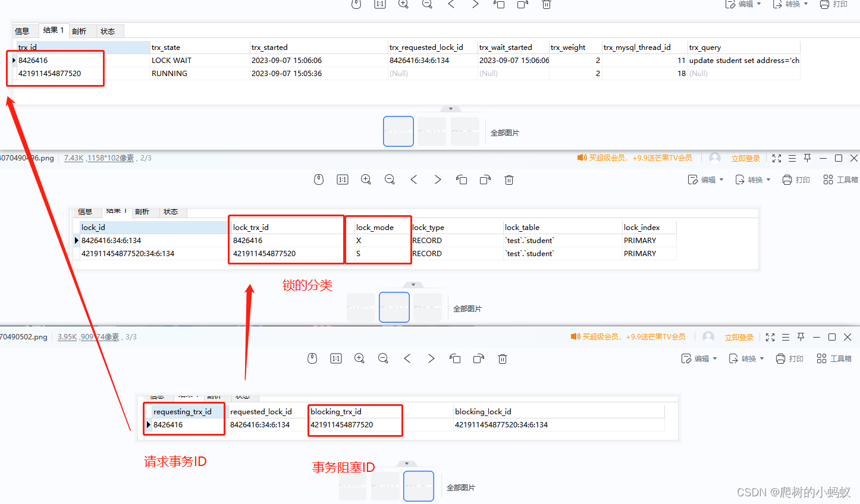860x504 pixels.
Task: Delete the image in 3/3 viewer
Action: click(x=503, y=358)
